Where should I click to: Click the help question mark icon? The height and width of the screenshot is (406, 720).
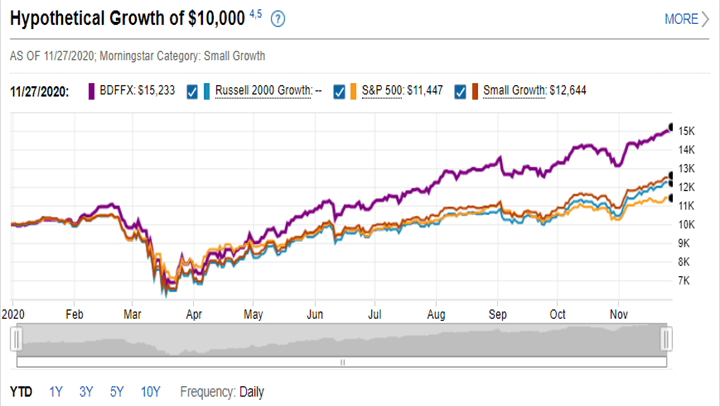[x=278, y=19]
